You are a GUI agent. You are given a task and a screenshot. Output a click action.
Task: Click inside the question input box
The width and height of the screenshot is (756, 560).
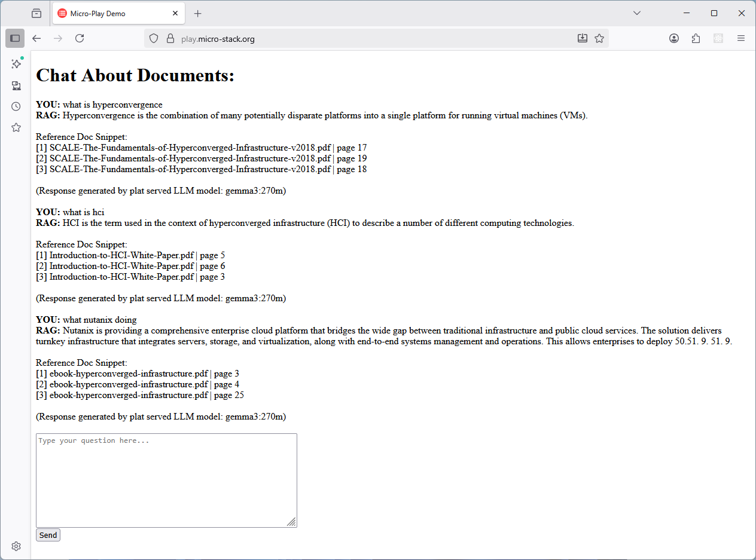[166, 478]
